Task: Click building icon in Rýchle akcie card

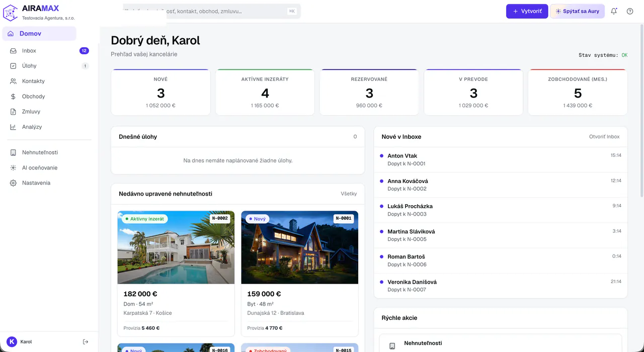Action: click(x=392, y=346)
